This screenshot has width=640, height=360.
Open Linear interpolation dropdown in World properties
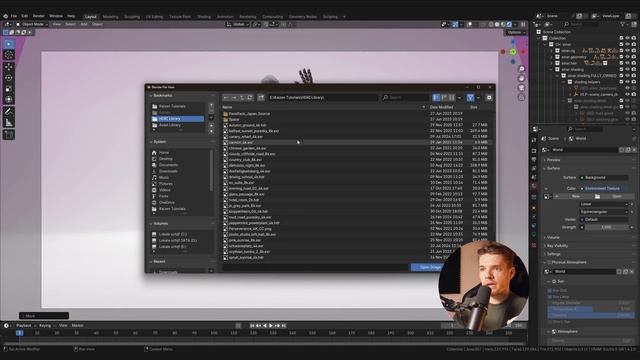[x=604, y=204]
